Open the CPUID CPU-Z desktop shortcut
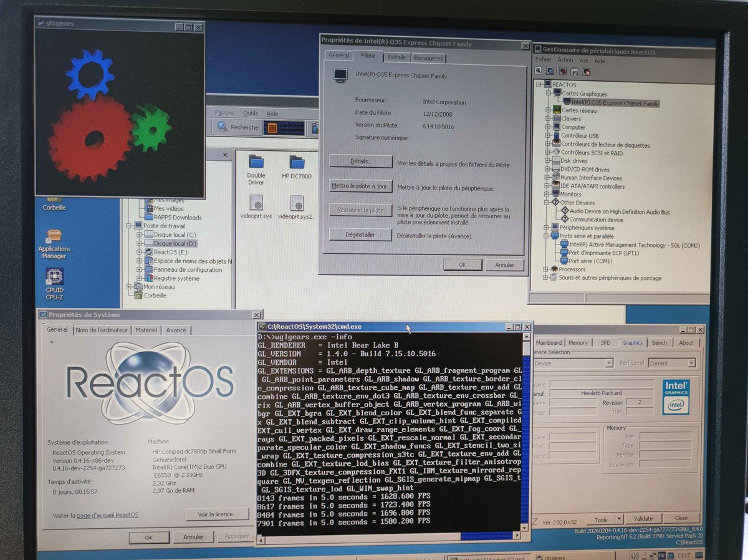This screenshot has width=748, height=560. (54, 284)
